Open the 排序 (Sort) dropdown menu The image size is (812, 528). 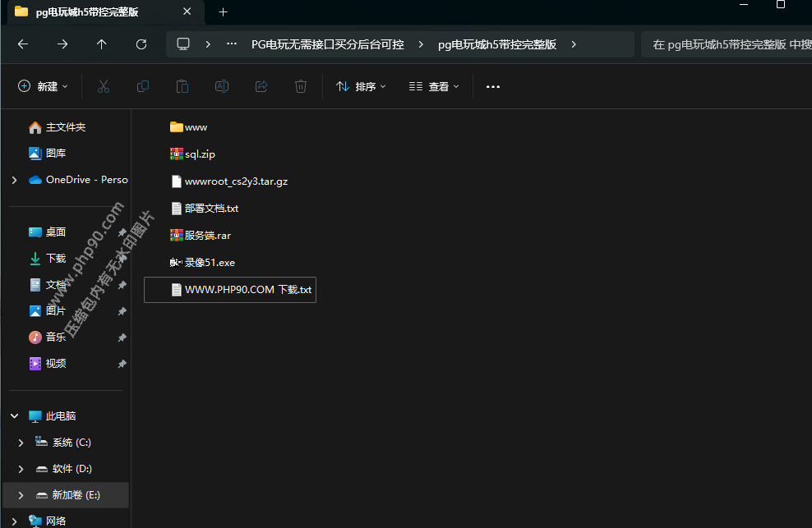coord(361,86)
